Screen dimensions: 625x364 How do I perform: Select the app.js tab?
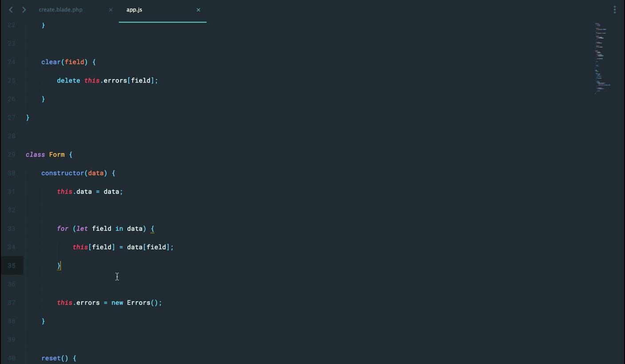(134, 10)
